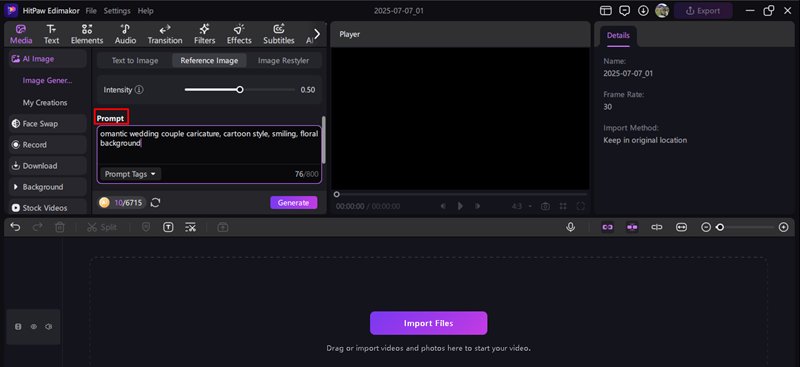
Task: Select the Text to Image tab
Action: (135, 60)
